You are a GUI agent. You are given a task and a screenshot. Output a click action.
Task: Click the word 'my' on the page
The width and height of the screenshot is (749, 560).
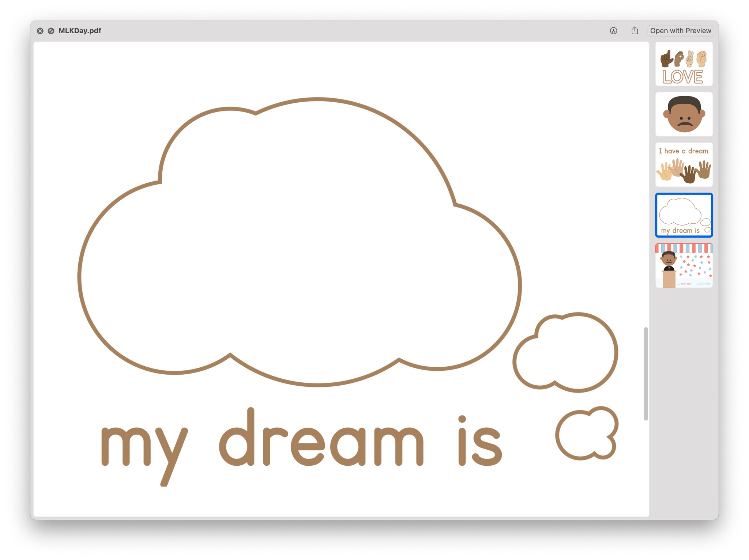pyautogui.click(x=144, y=446)
